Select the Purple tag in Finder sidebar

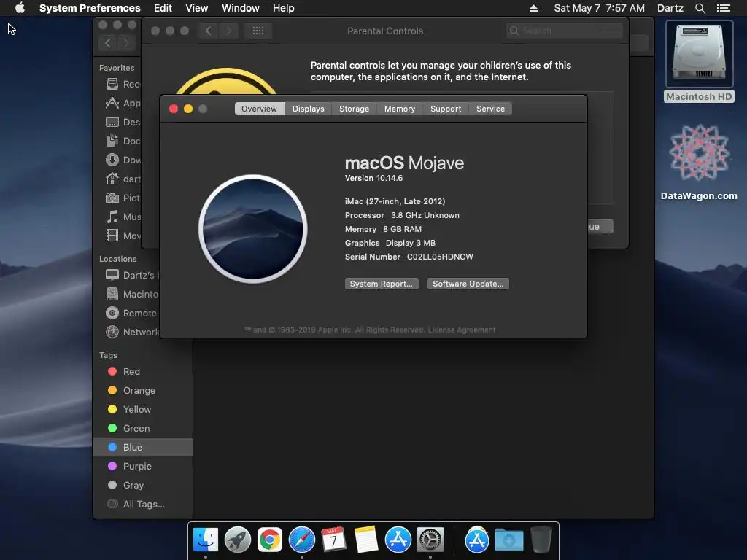tap(142, 466)
